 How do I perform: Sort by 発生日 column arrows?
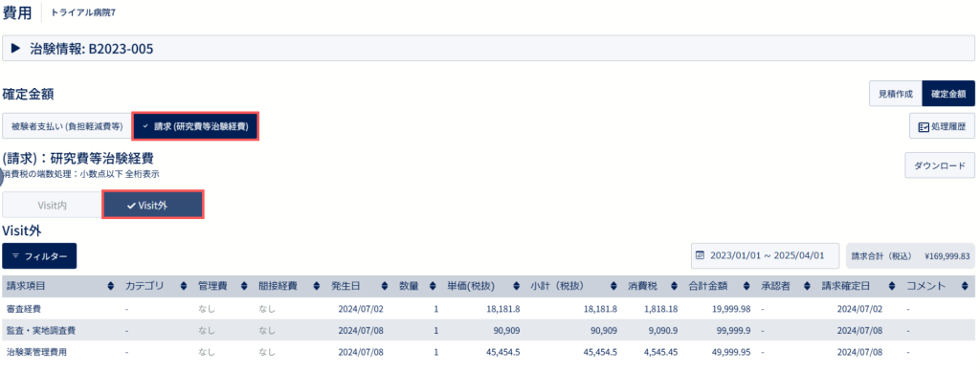click(384, 286)
